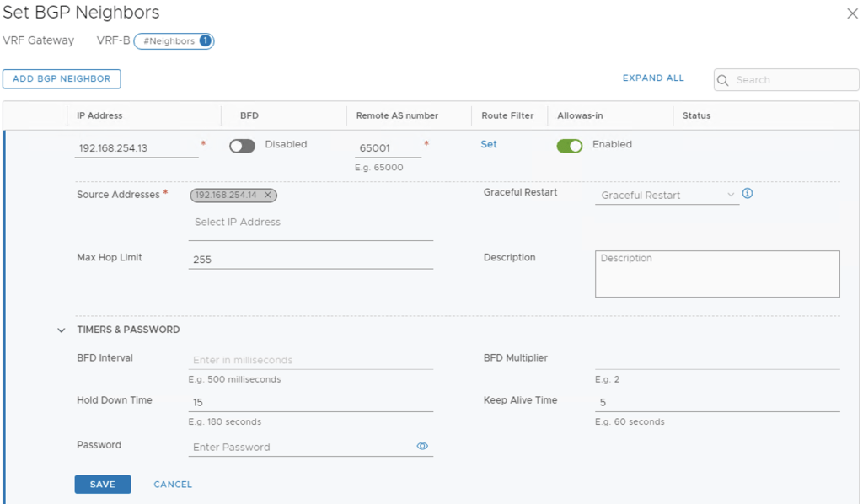Click Expand All link

653,78
